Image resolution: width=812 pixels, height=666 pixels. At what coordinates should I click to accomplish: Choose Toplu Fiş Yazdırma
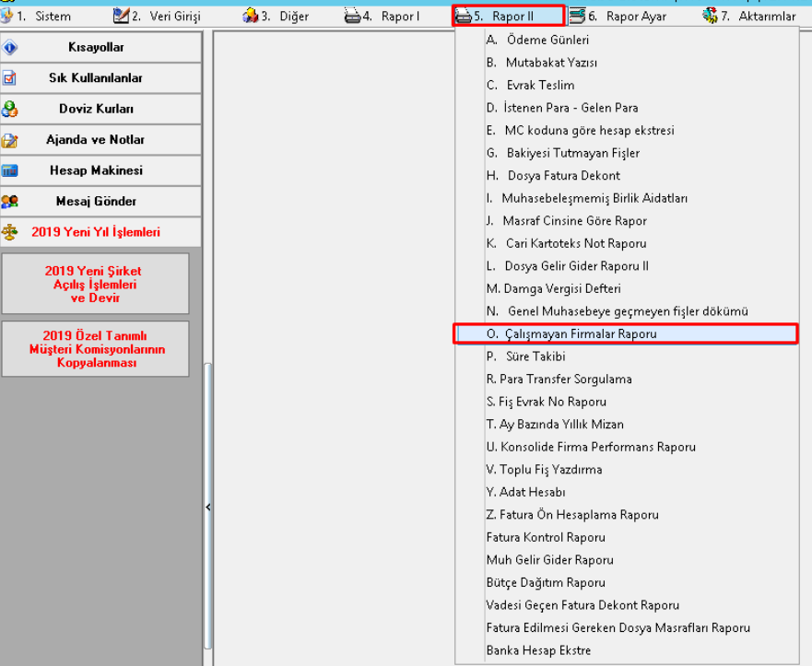627,470
